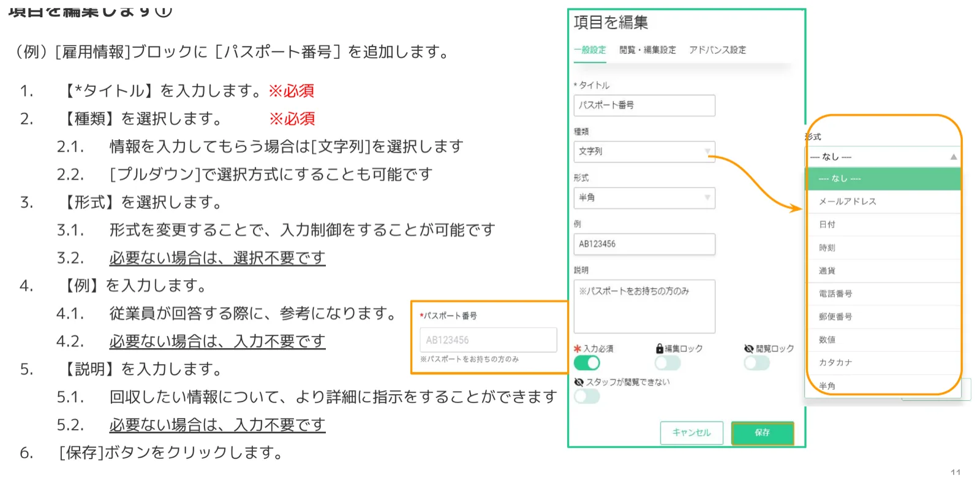The height and width of the screenshot is (483, 980).
Task: Click the 半角 dropdown arrow
Action: click(x=707, y=198)
